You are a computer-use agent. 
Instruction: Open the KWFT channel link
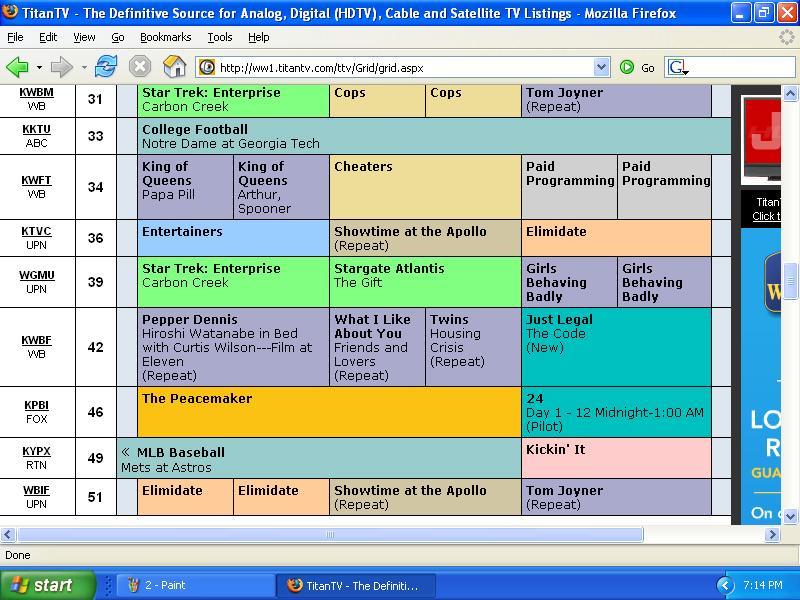pos(36,180)
